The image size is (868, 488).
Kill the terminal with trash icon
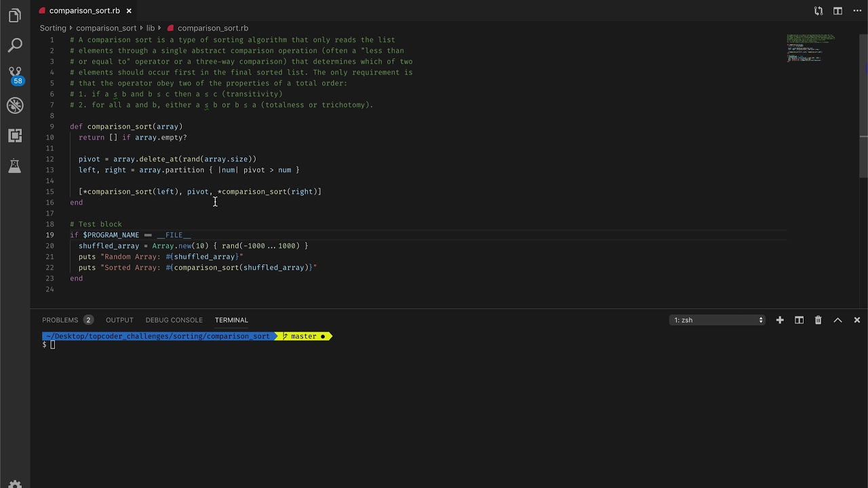[818, 320]
